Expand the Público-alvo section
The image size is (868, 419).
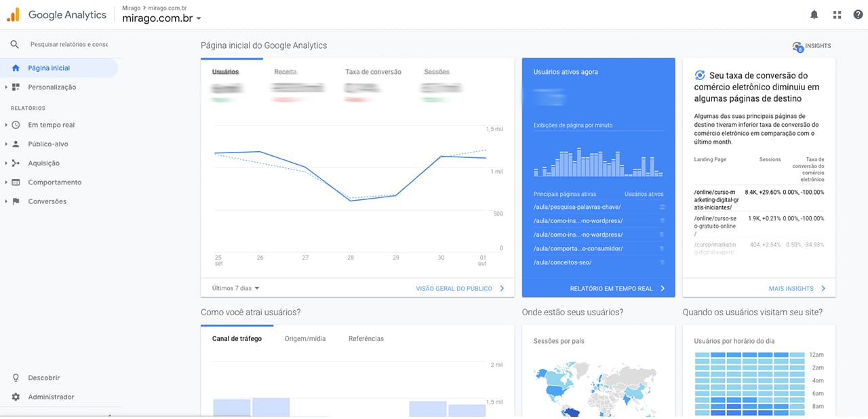coord(6,144)
